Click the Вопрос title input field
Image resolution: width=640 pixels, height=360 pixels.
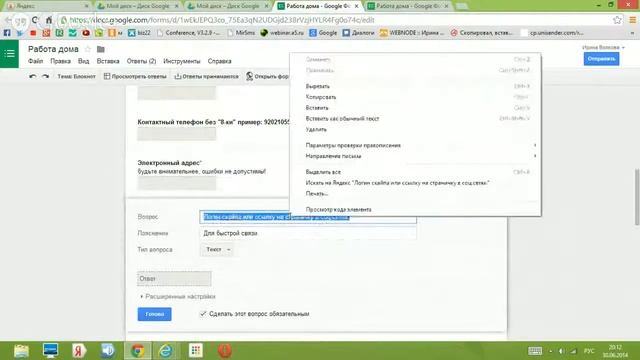click(x=308, y=217)
